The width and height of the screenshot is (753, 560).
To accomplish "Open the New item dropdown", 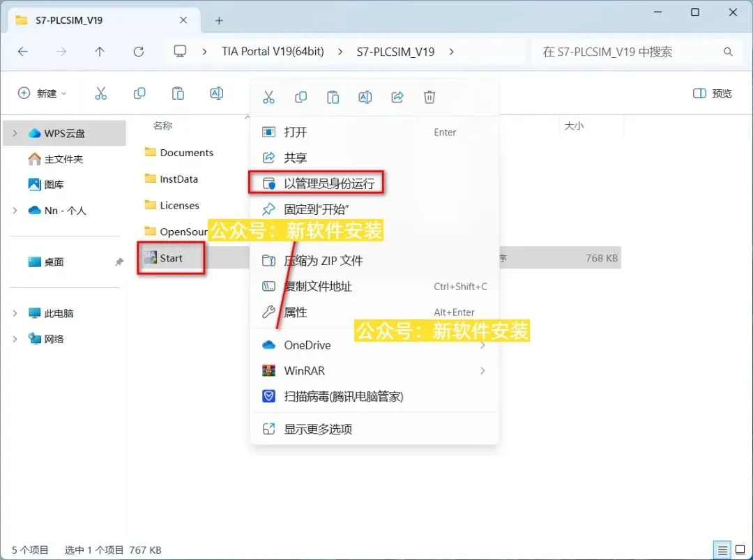I will coord(42,93).
